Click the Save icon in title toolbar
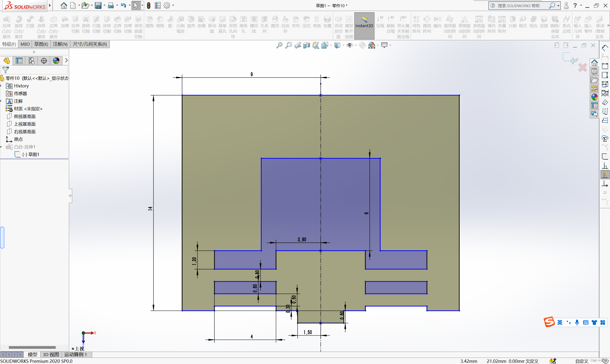The image size is (610, 364). click(98, 5)
